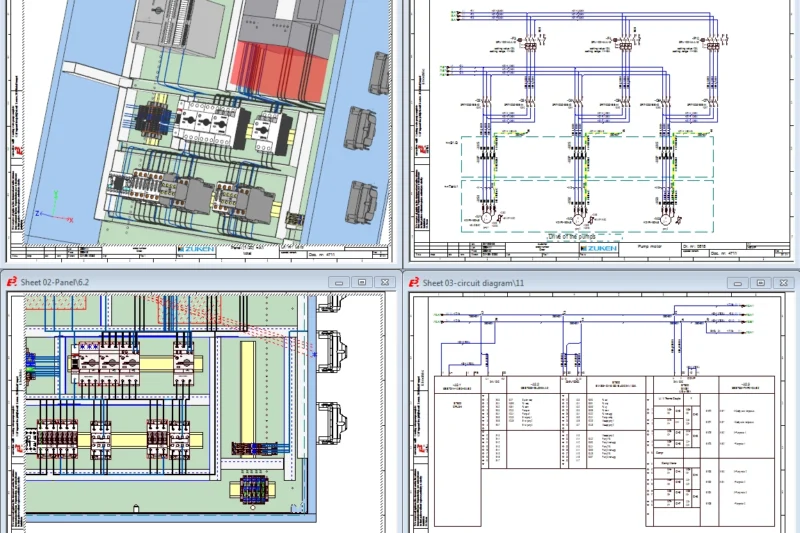Maximize the Sheet 02-Panel\6.2 window
Image resolution: width=800 pixels, height=533 pixels.
coord(362,282)
